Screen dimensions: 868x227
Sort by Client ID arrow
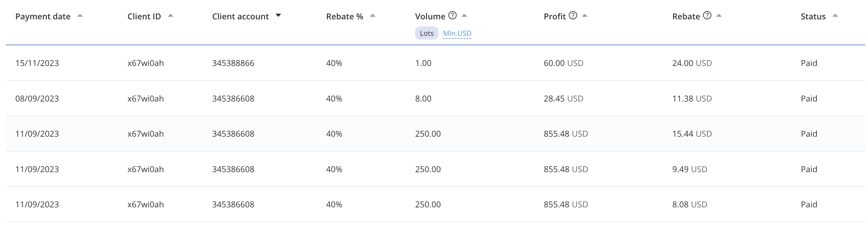click(x=170, y=16)
